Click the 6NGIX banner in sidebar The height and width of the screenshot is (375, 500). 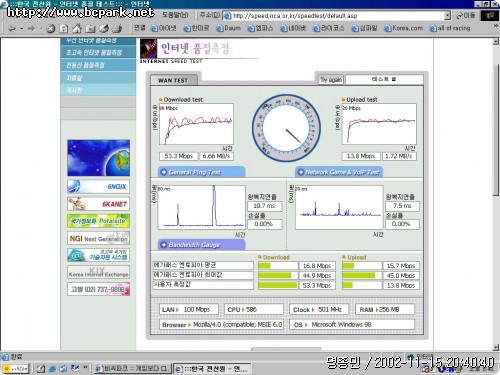click(x=98, y=187)
